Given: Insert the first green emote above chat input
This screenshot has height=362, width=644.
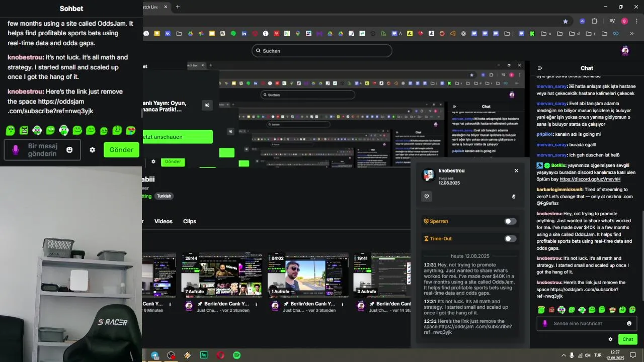Looking at the screenshot, I should (x=541, y=310).
